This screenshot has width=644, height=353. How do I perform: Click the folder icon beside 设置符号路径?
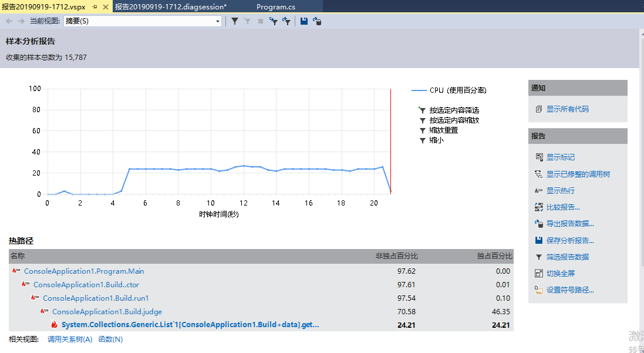(x=539, y=290)
